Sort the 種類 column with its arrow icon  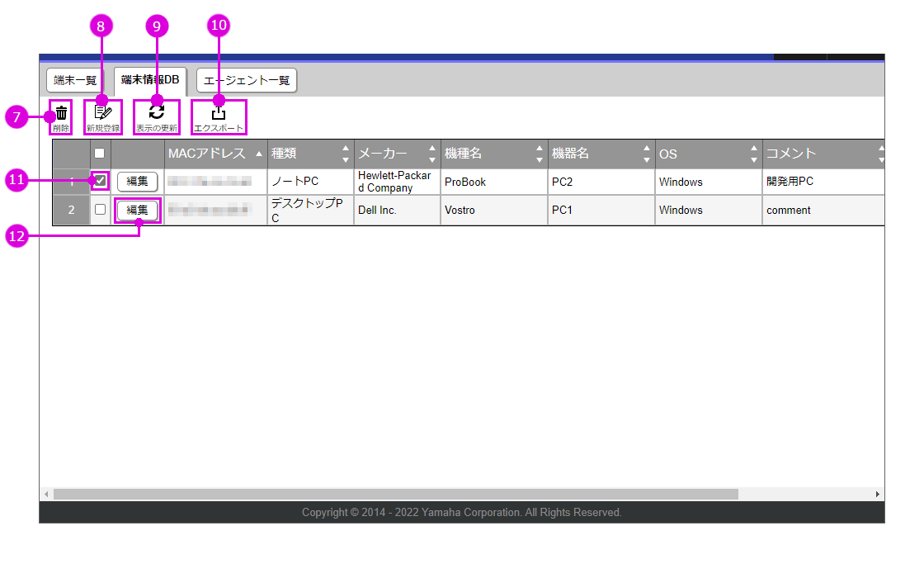(346, 154)
